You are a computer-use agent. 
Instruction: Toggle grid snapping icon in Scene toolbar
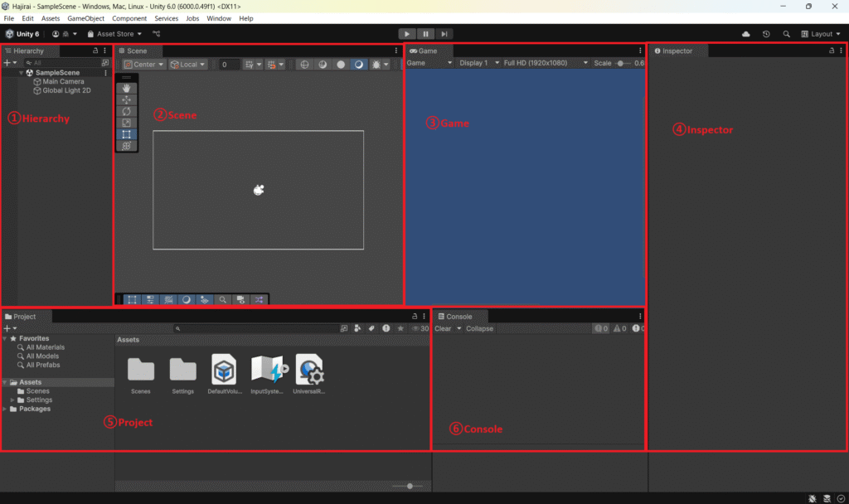pyautogui.click(x=249, y=65)
